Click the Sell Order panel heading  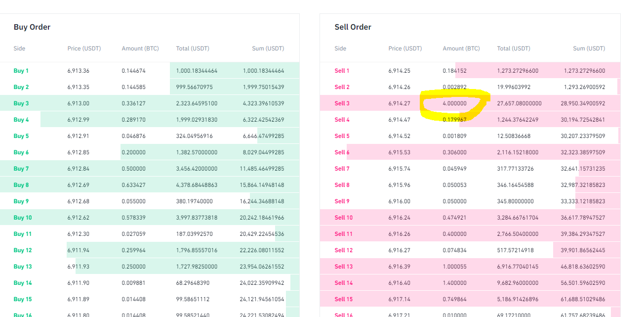tap(353, 27)
